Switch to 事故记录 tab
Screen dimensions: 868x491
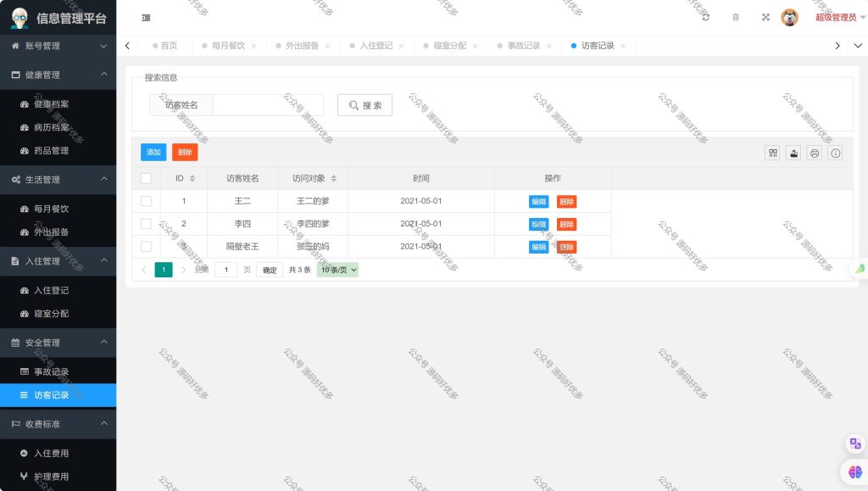[x=524, y=46]
